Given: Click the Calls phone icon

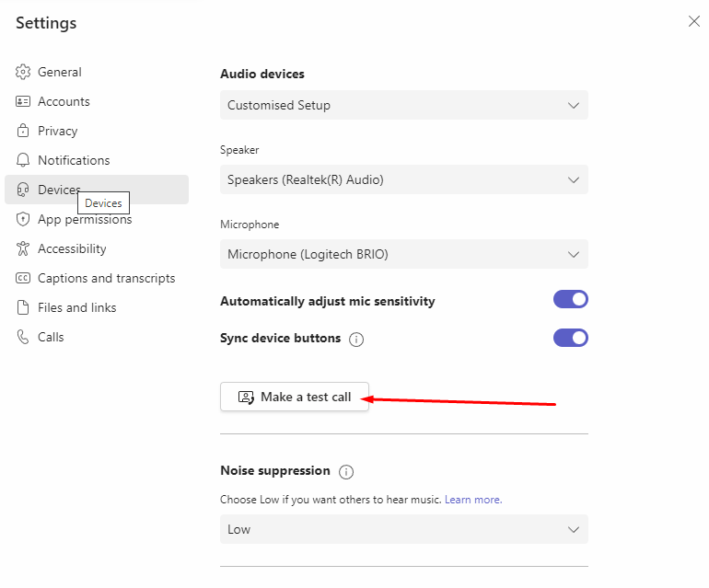Looking at the screenshot, I should pos(23,337).
